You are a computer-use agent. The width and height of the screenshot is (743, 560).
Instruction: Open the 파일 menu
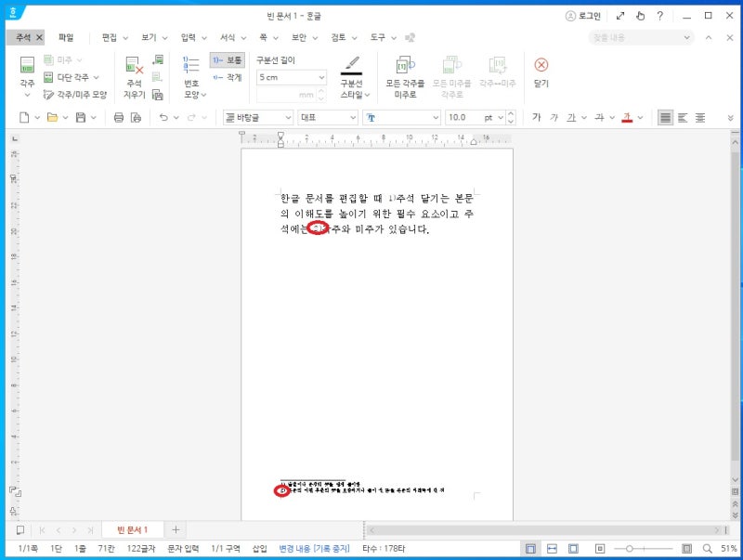coord(66,37)
